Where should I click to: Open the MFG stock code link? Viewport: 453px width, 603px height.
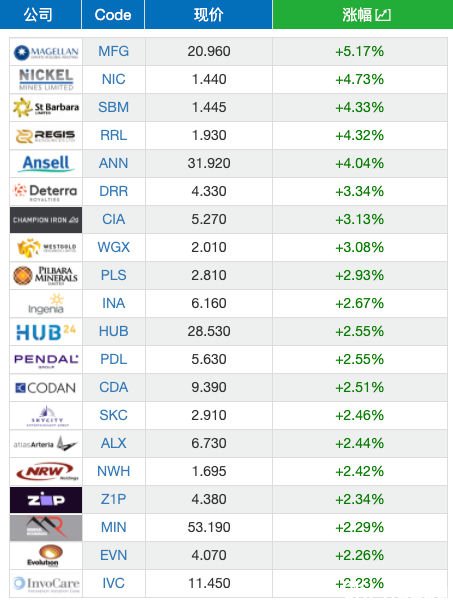[113, 51]
